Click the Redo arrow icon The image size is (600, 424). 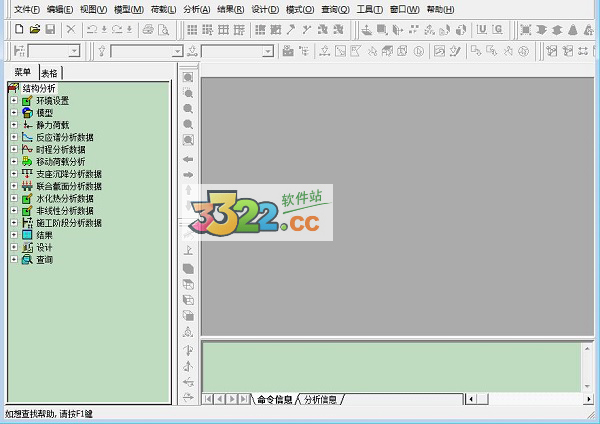(117, 29)
